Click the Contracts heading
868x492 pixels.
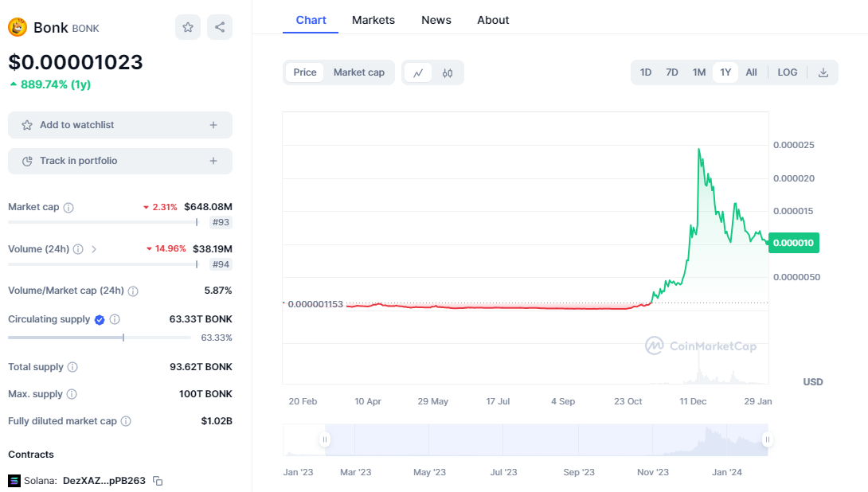tap(31, 455)
